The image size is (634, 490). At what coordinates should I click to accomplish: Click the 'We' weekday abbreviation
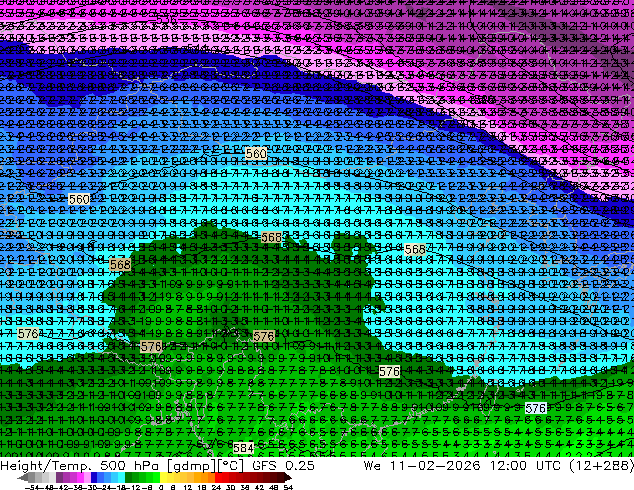click(372, 466)
